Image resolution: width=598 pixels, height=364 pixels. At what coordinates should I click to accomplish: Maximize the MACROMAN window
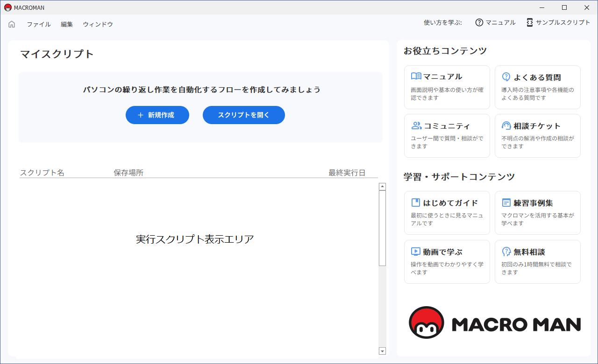[564, 7]
